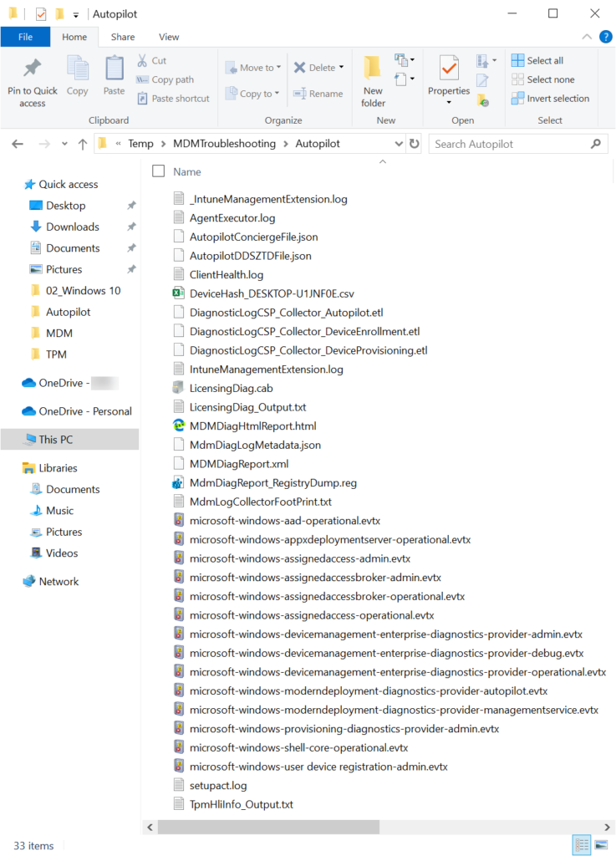This screenshot has width=616, height=856.
Task: Switch to the Home ribbon tab
Action: point(74,37)
